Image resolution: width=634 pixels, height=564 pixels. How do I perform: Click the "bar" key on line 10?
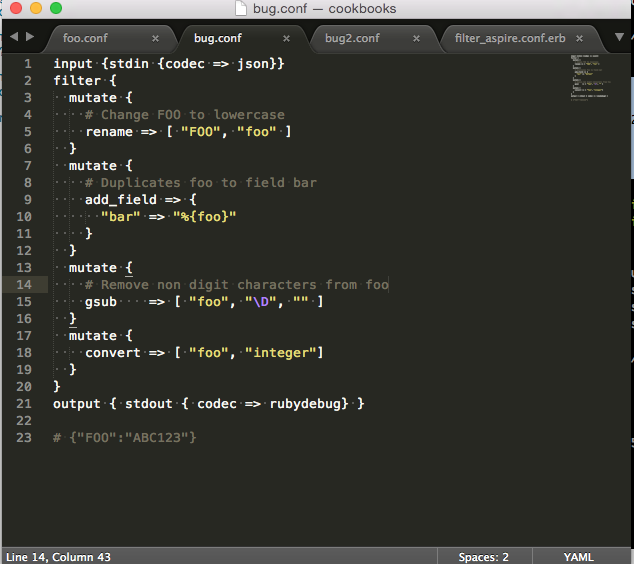click(x=120, y=217)
